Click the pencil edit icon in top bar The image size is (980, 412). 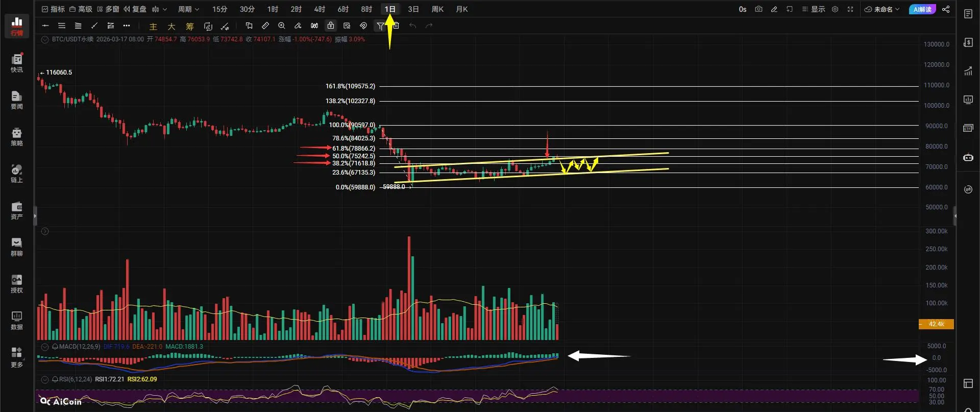coord(774,9)
